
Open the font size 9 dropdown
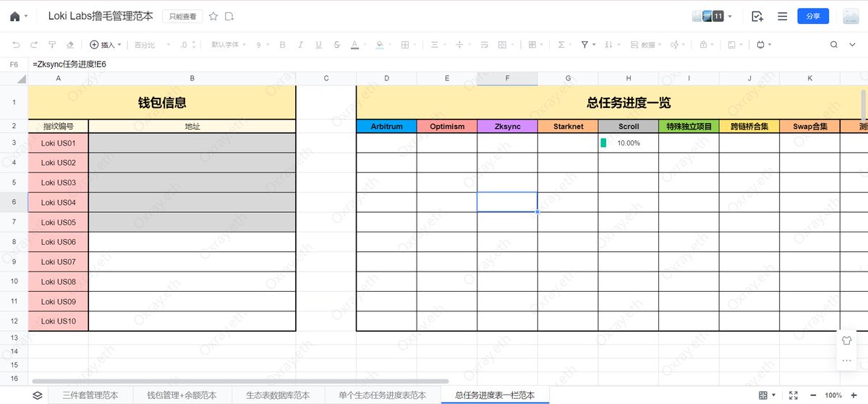263,45
